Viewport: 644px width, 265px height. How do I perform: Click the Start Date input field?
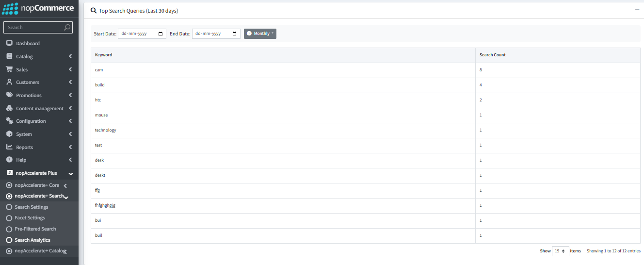tap(143, 33)
